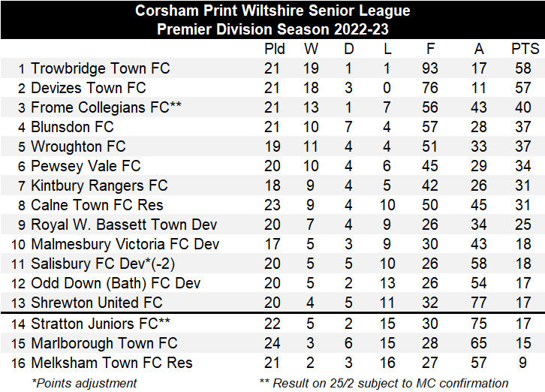This screenshot has height=392, width=545.
Task: Select Blunsdon FC in the table
Action: click(x=72, y=127)
